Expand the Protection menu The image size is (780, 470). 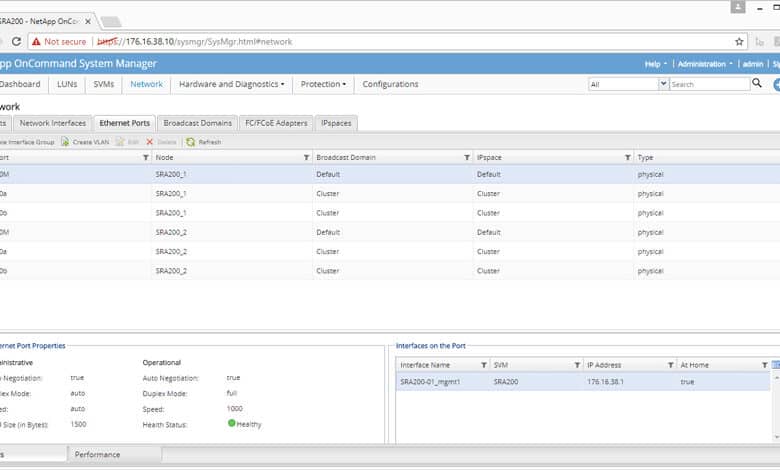coord(323,84)
